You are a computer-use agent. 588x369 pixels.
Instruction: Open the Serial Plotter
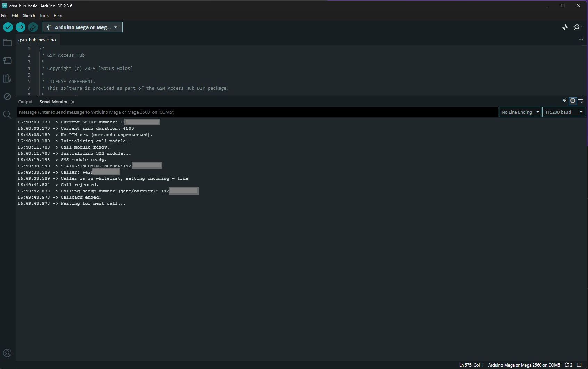coord(565,27)
